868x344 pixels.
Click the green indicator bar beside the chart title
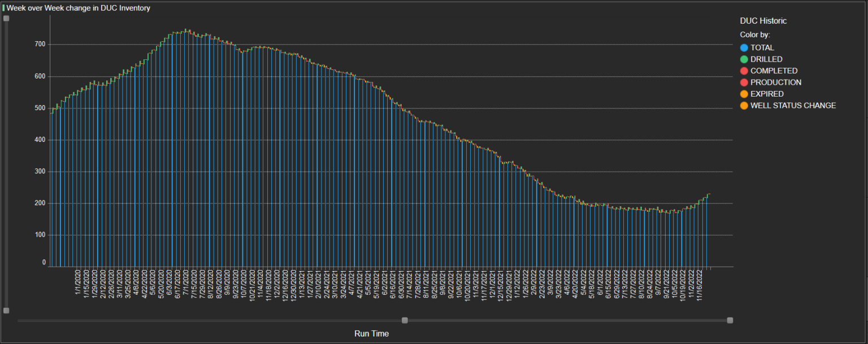pos(3,8)
